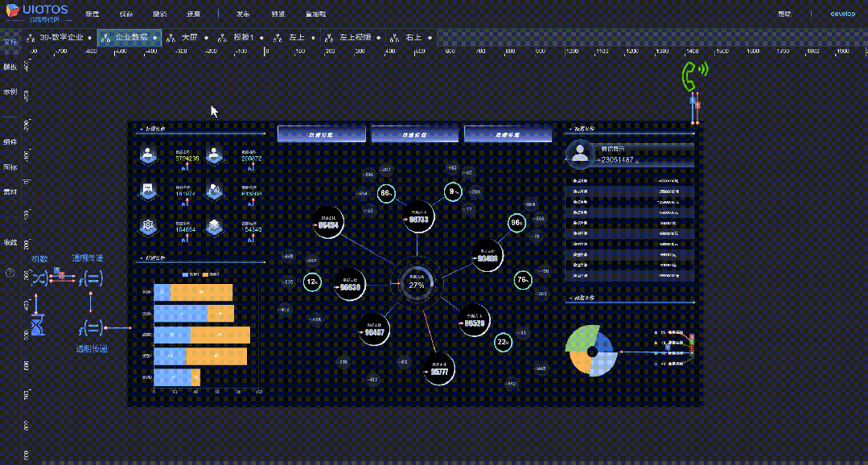Click the 12% ring indicator
The width and height of the screenshot is (868, 465).
click(x=312, y=282)
